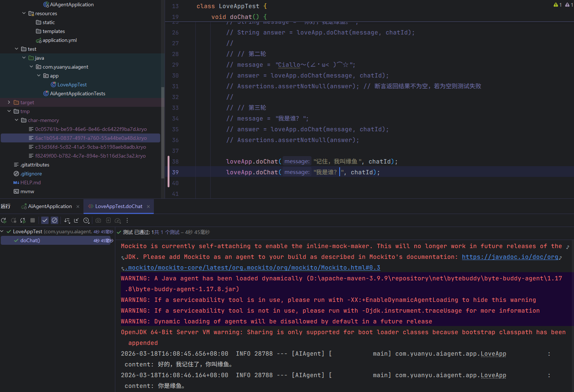Screen dimensions: 574x392
Task: Click the rerun failed tests icon
Action: click(13, 220)
